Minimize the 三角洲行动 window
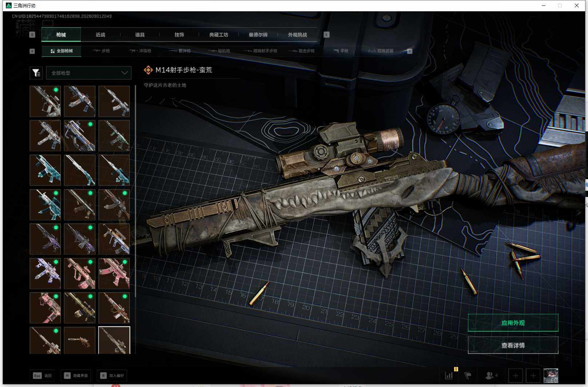 [544, 5]
